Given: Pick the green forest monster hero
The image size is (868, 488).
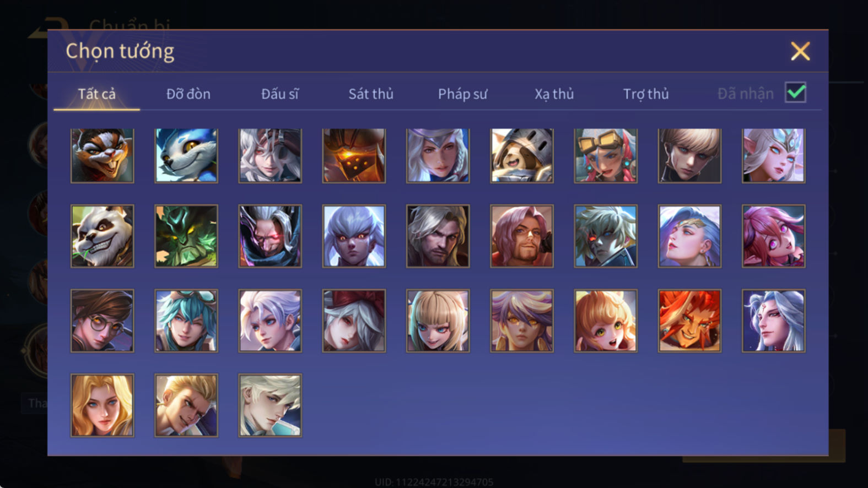Looking at the screenshot, I should pyautogui.click(x=186, y=236).
